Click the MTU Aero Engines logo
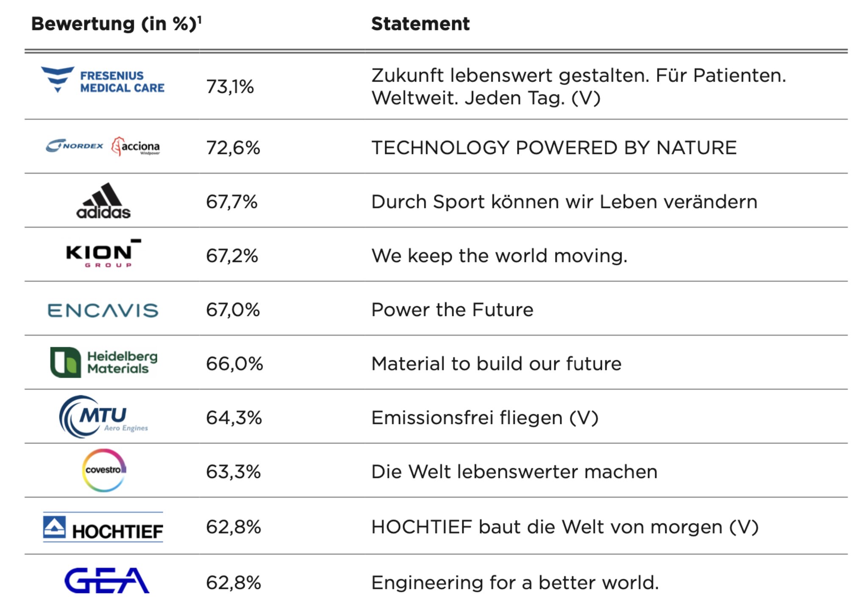 coord(103,417)
